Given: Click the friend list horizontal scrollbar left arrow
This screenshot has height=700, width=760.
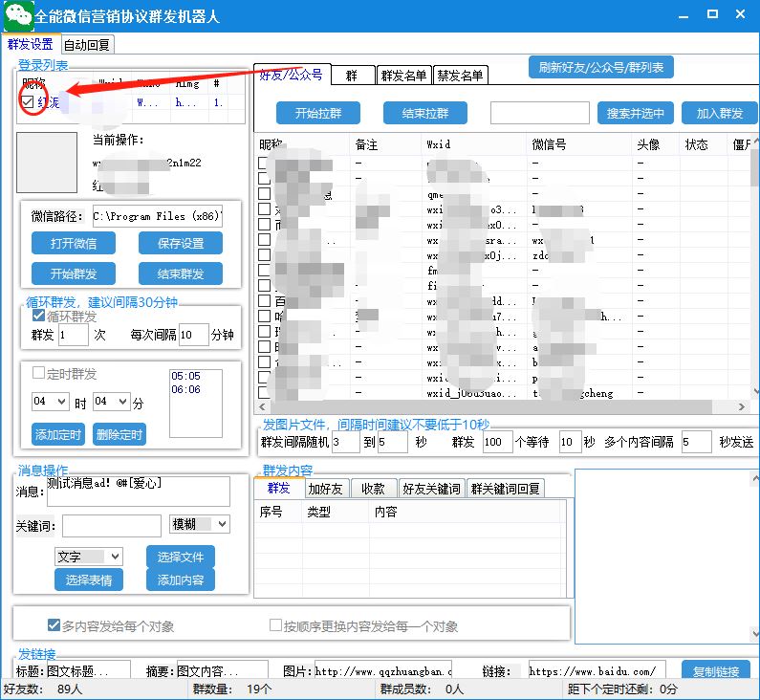Looking at the screenshot, I should click(x=260, y=406).
